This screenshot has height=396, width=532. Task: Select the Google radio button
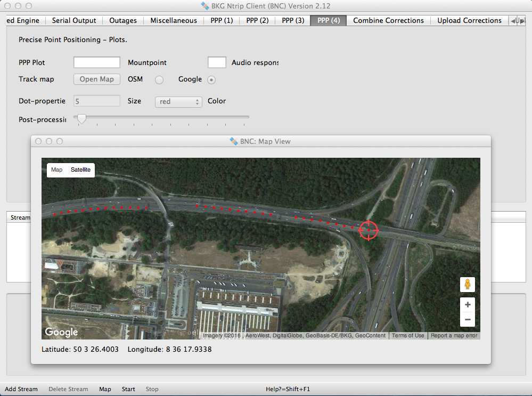(211, 80)
